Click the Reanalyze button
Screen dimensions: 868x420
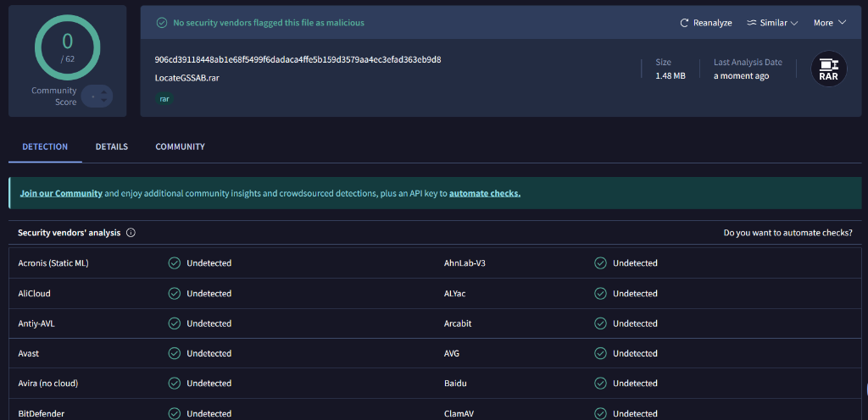click(706, 23)
